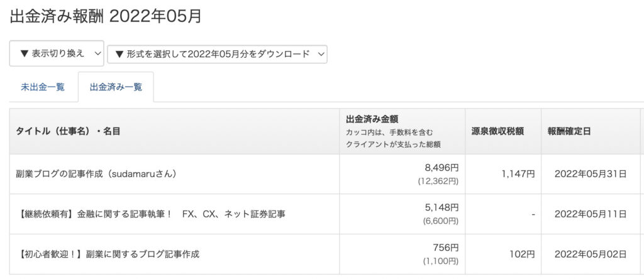Click the 2022年05月31日 date cell
Screen dimensions: 644x279
tap(590, 174)
